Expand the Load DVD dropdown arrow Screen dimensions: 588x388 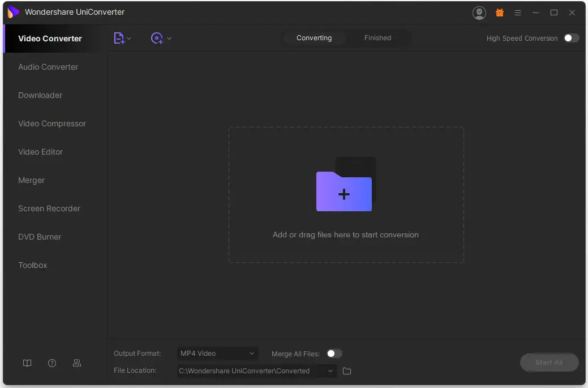click(169, 39)
